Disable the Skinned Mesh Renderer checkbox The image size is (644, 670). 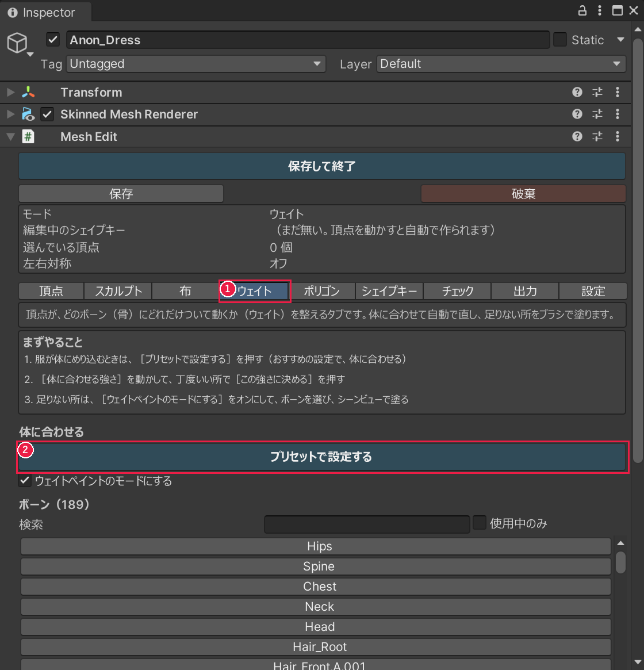[47, 114]
